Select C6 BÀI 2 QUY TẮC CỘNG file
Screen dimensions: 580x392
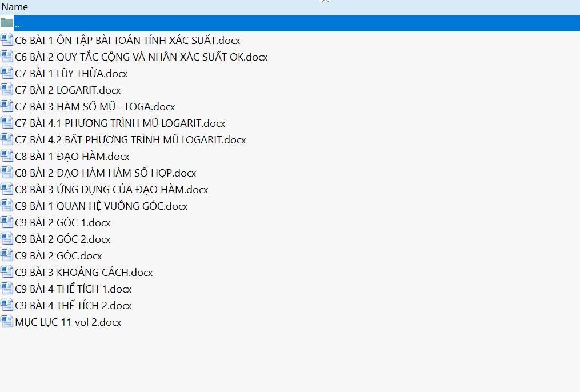tap(141, 57)
